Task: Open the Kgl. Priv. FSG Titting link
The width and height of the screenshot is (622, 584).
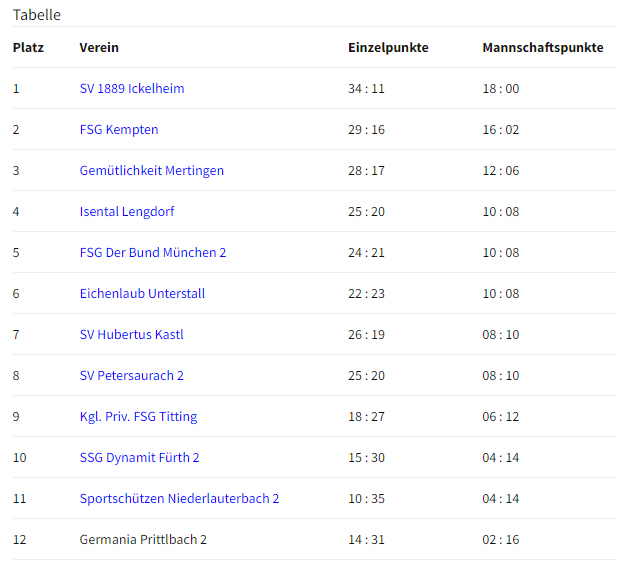Action: (x=138, y=417)
